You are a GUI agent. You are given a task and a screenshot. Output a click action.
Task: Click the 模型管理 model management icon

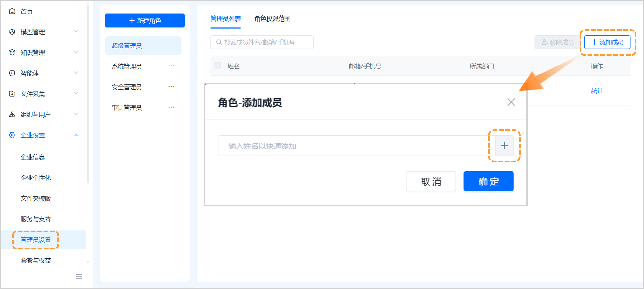coord(12,32)
